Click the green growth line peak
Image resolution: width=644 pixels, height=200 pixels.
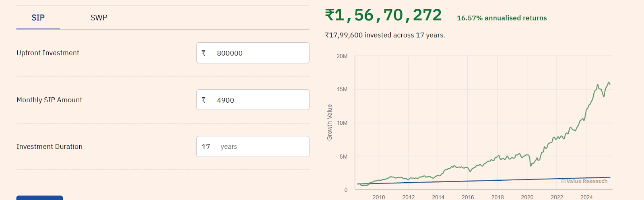click(609, 83)
